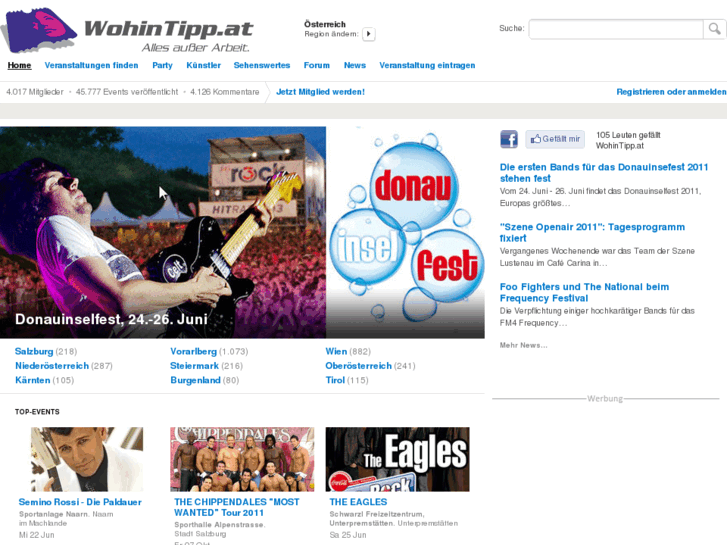The height and width of the screenshot is (545, 727).
Task: Open Veranstaltungen finden menu item
Action: (x=91, y=65)
